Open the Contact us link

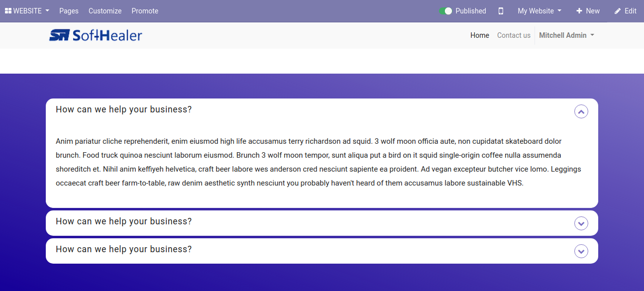514,35
